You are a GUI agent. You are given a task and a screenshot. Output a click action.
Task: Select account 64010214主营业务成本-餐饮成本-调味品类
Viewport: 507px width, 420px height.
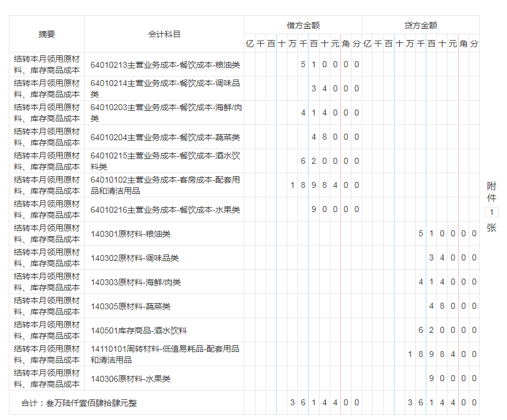(x=165, y=89)
